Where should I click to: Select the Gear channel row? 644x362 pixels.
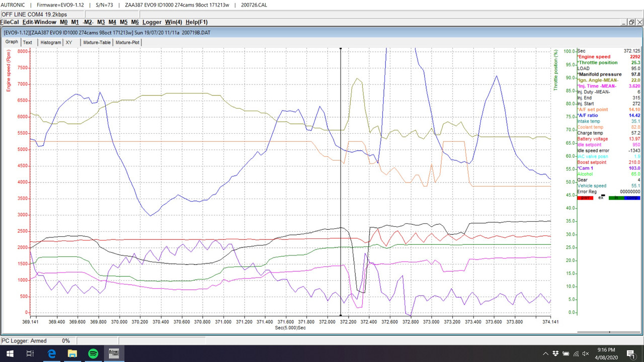click(x=608, y=180)
